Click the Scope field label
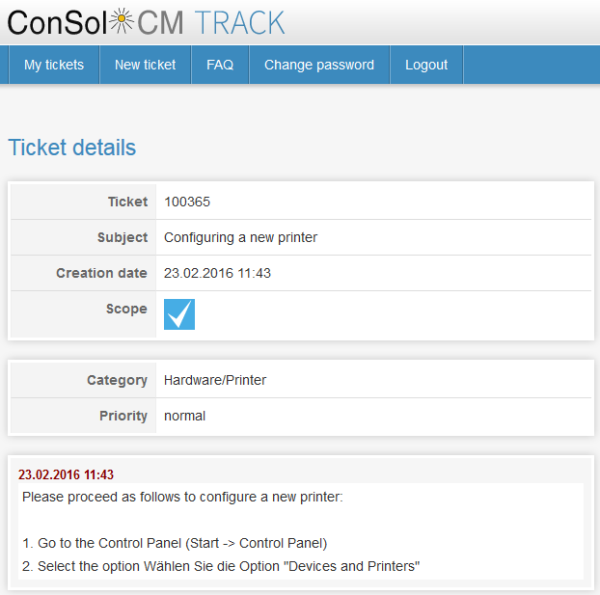600x595 pixels. click(x=126, y=309)
